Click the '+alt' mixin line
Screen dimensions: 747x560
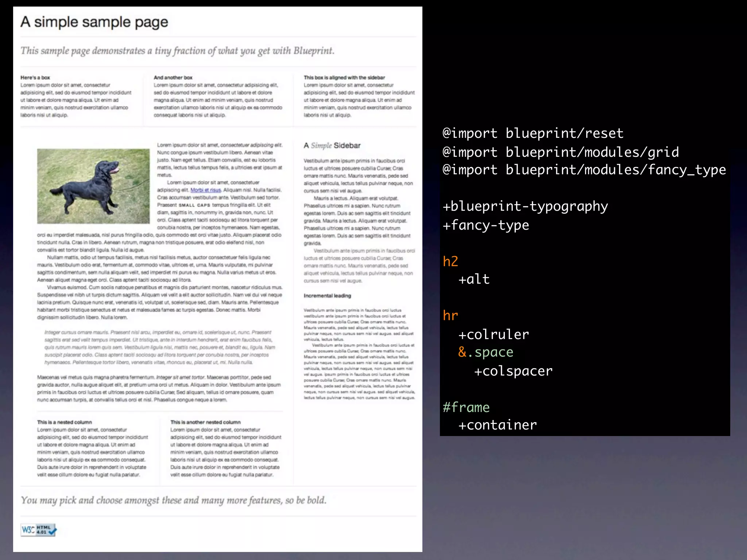click(x=474, y=279)
